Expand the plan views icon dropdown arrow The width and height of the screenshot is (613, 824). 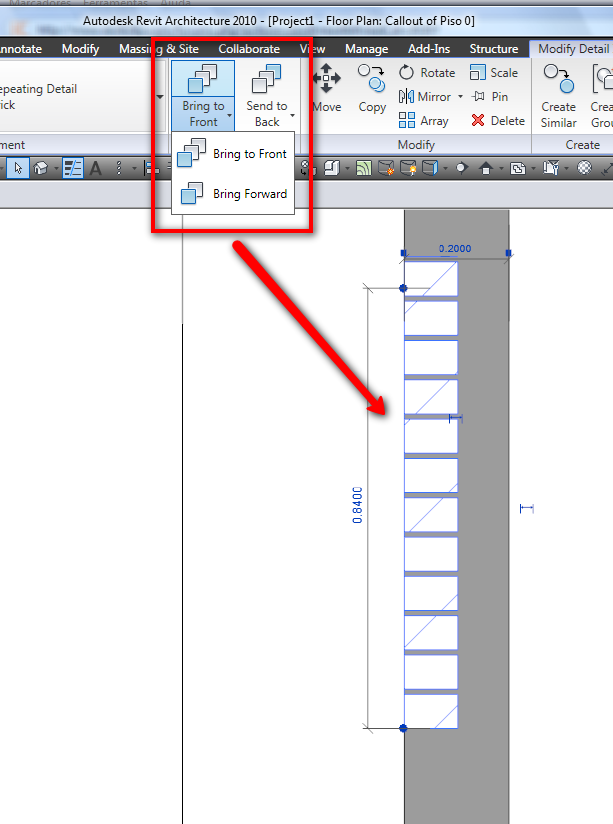(533, 168)
